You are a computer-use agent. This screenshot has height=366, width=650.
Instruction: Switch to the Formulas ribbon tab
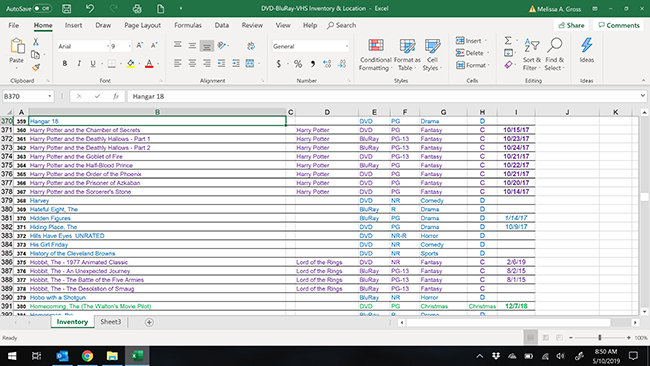coord(188,25)
